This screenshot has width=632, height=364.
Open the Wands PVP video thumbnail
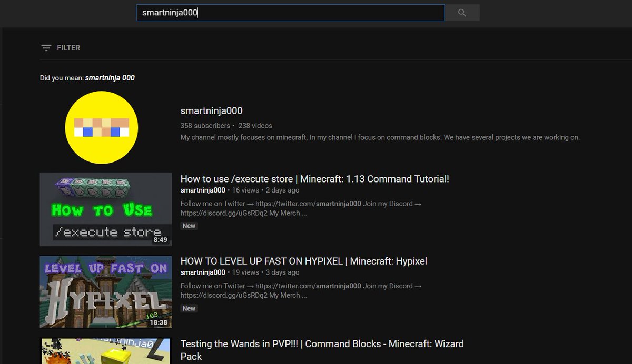click(106, 351)
